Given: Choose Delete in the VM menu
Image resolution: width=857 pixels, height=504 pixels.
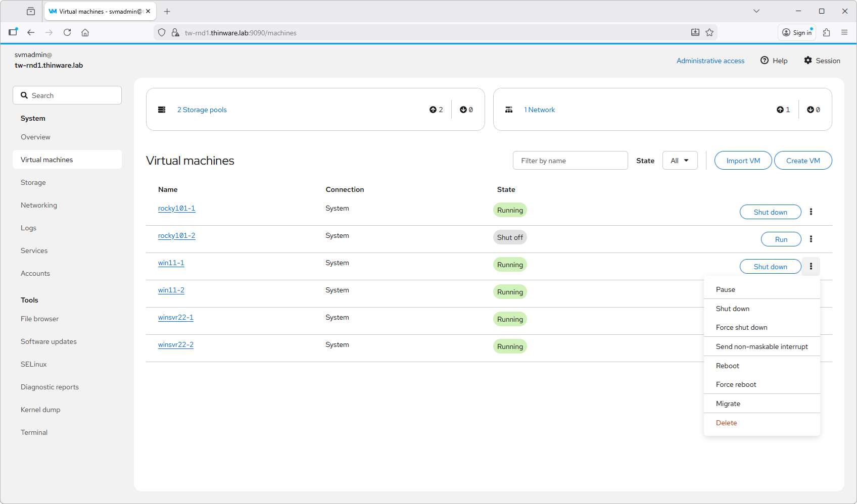Looking at the screenshot, I should point(762,423).
